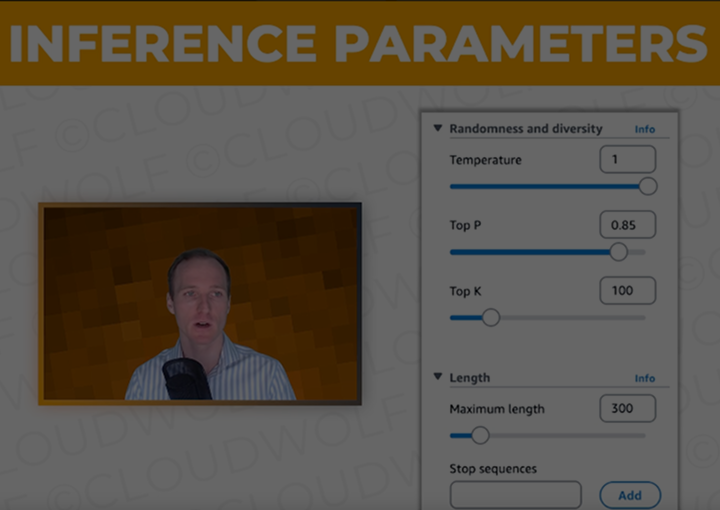
Task: Click the Length heading text
Action: [x=470, y=378]
